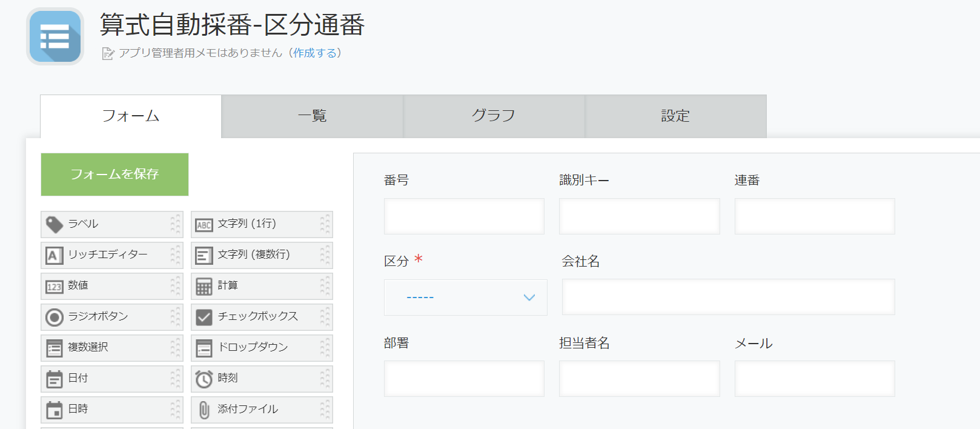Open the 区分 dropdown field

[465, 298]
